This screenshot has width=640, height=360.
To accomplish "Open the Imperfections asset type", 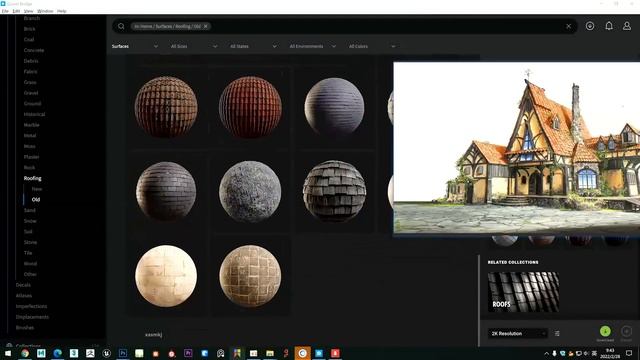I will point(31,306).
